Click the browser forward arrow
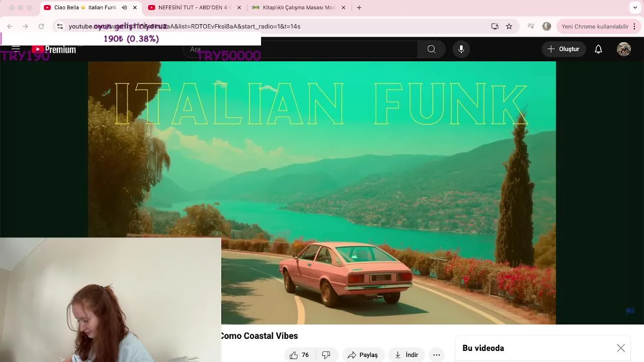The width and height of the screenshot is (644, 362). [x=25, y=26]
